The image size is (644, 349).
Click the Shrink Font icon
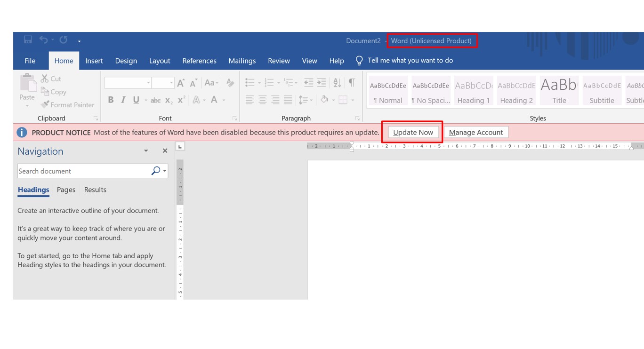click(193, 83)
